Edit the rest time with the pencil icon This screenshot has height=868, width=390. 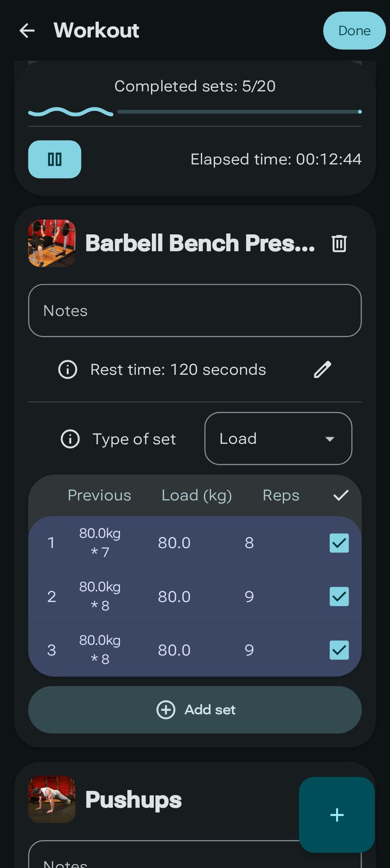[322, 369]
